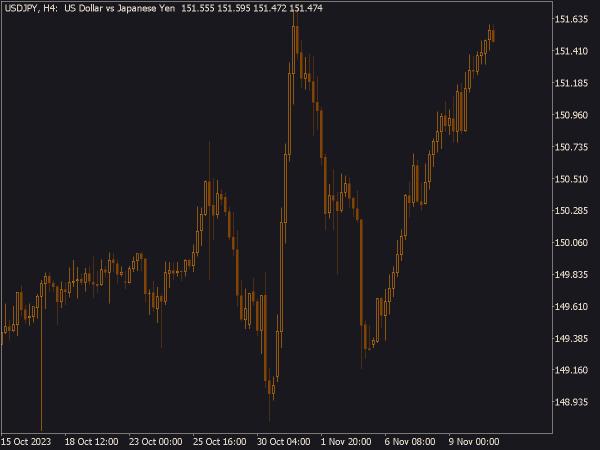The width and height of the screenshot is (600, 450).
Task: Click the 6 Nov 08:00 time label
Action: pyautogui.click(x=410, y=442)
